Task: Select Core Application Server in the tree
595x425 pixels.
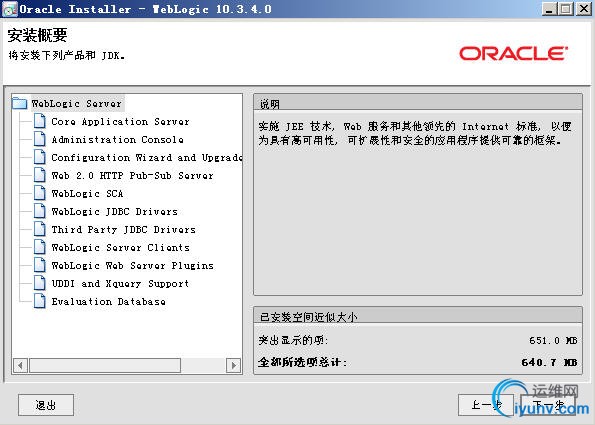Action: click(x=120, y=121)
